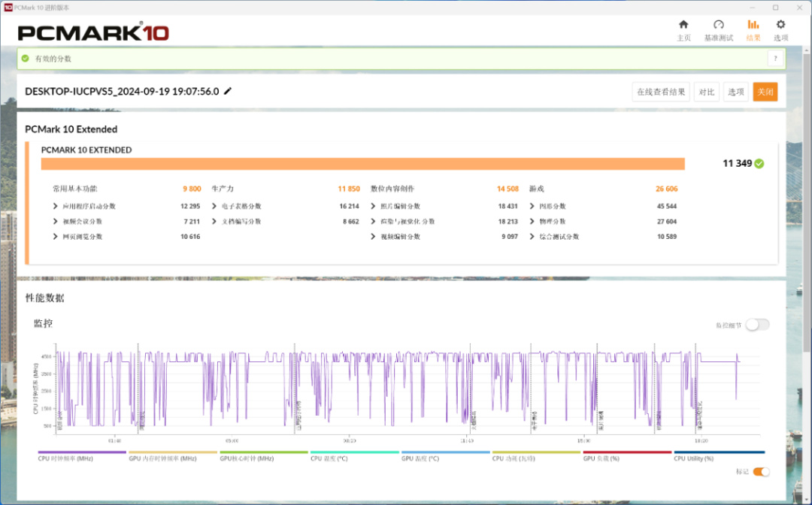This screenshot has width=812, height=505.
Task: Expand the 视频会议分数 row
Action: click(55, 222)
